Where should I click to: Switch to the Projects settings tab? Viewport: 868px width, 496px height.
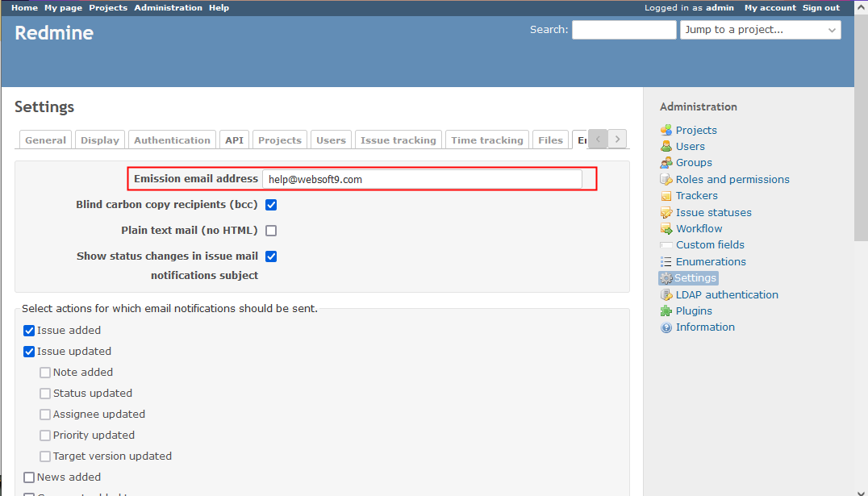point(280,140)
